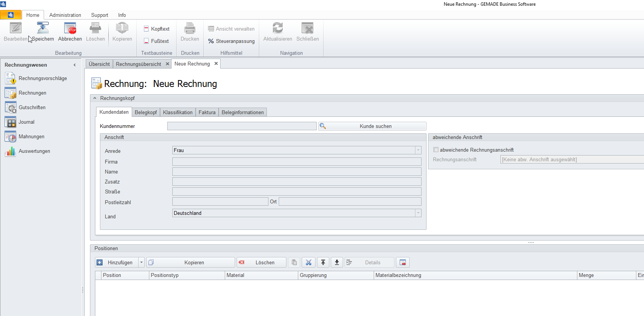
Task: Collapse the Rechnungskopf section
Action: 95,98
